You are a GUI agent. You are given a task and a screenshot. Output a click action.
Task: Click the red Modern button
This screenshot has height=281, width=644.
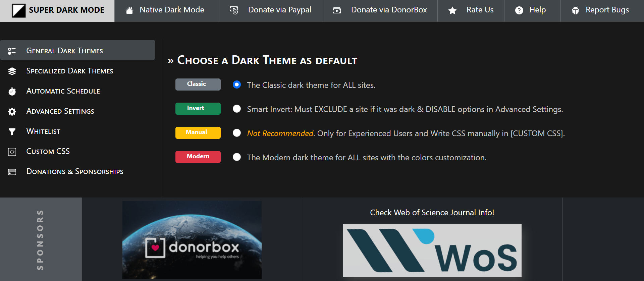click(198, 157)
